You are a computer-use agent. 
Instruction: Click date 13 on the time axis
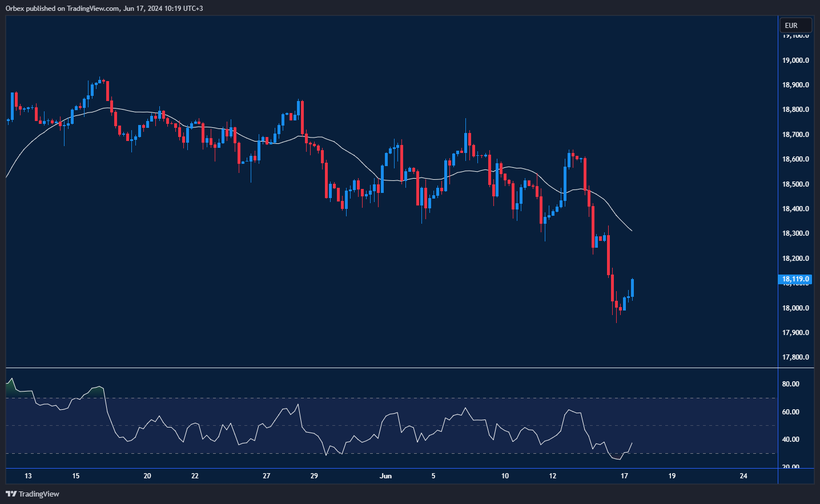[x=28, y=475]
